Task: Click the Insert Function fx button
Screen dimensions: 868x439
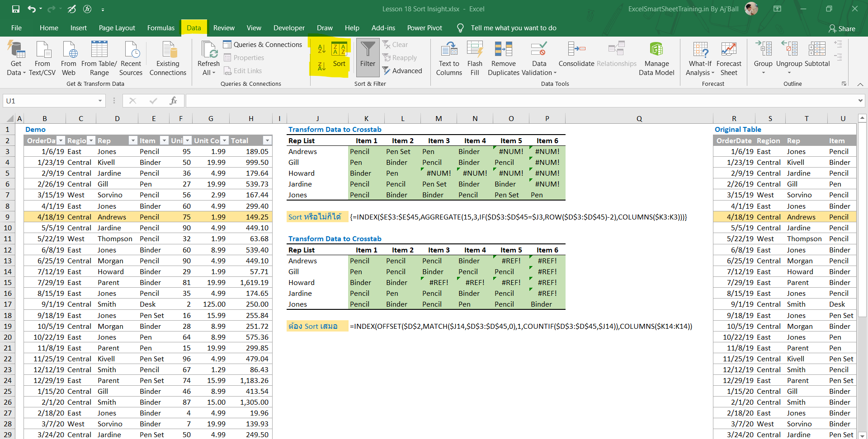Action: [173, 101]
